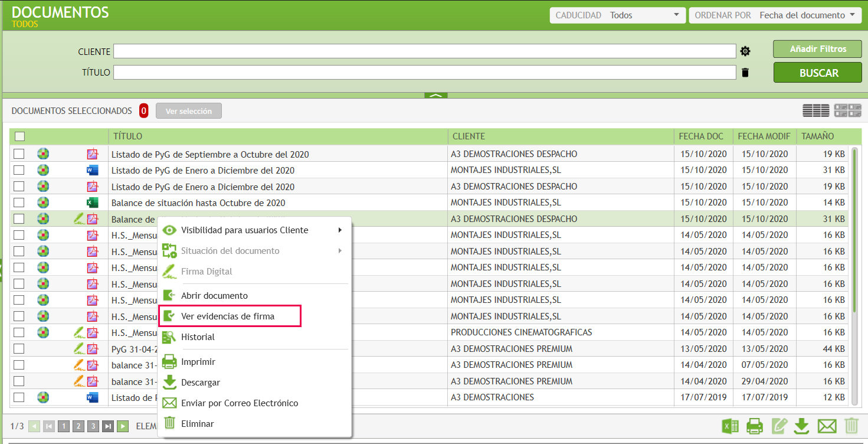Click the gear icon beside the CLIENTE field
868x444 pixels.
pyautogui.click(x=745, y=51)
